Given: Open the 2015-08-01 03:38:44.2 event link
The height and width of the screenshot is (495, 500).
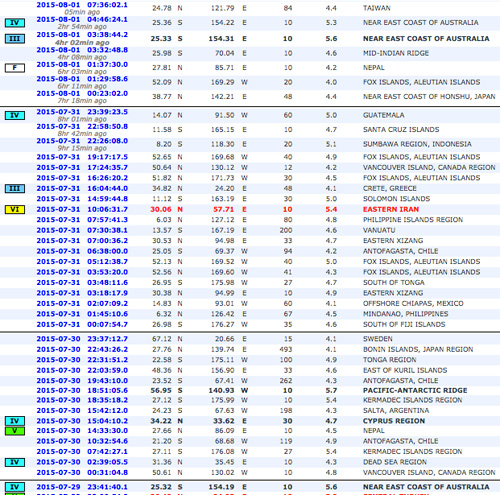Looking at the screenshot, I should [x=82, y=35].
